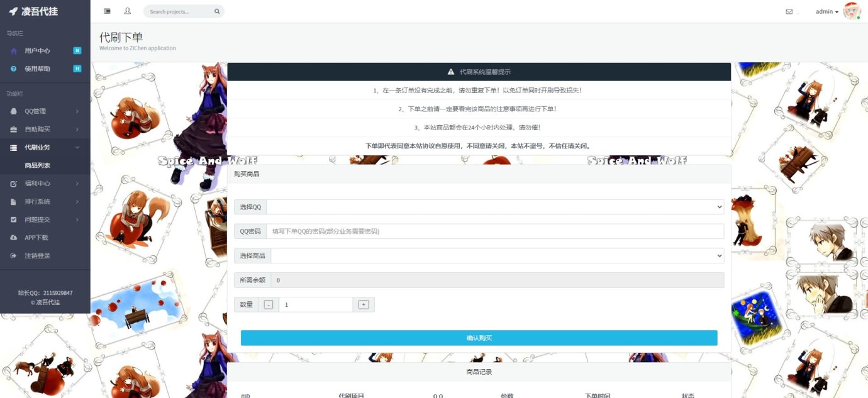This screenshot has height=398, width=868.
Task: Click the admin avatar picture
Action: point(852,11)
